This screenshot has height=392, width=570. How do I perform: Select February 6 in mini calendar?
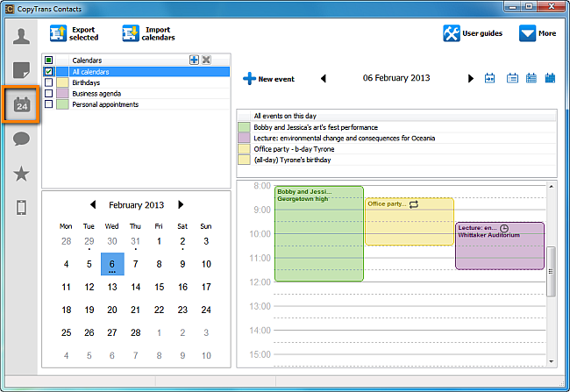click(112, 264)
